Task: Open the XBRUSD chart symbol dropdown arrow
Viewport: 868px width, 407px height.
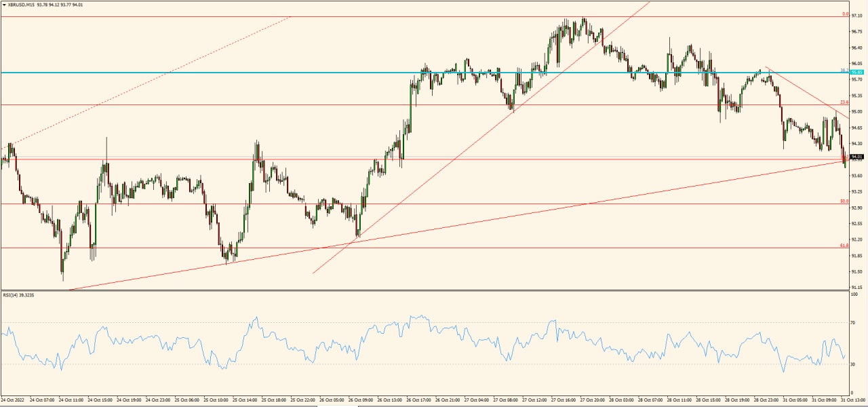Action: pyautogui.click(x=5, y=3)
